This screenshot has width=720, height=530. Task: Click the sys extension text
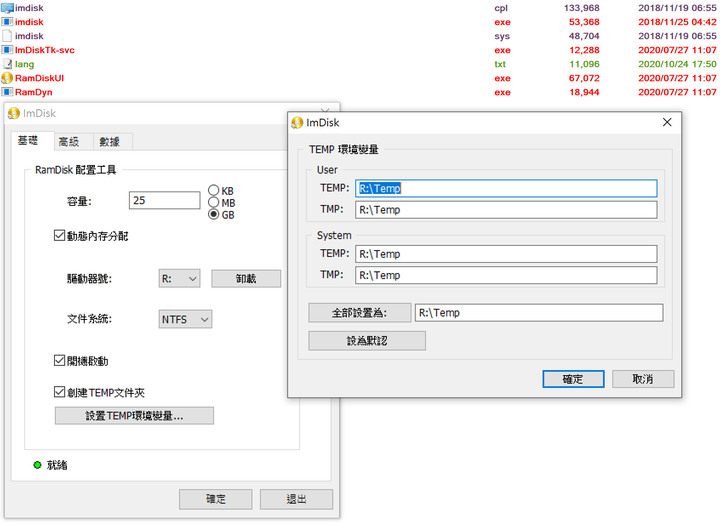pos(502,36)
